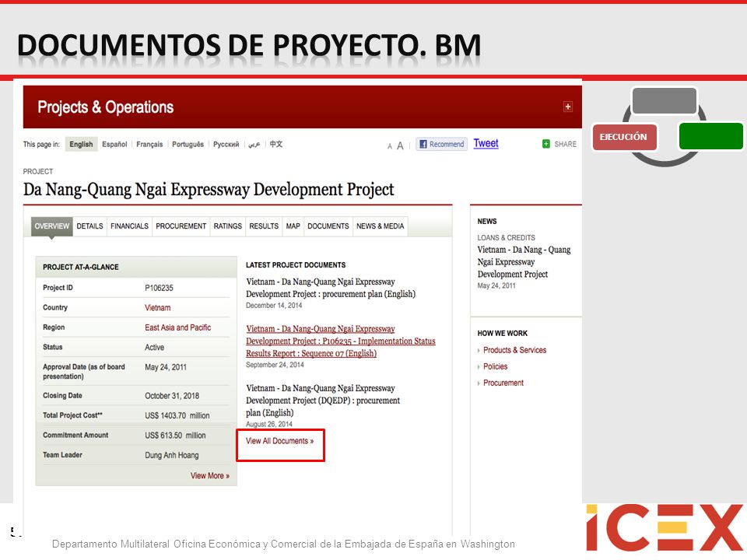
Task: Click the Project ID value P106235
Action: tap(159, 288)
